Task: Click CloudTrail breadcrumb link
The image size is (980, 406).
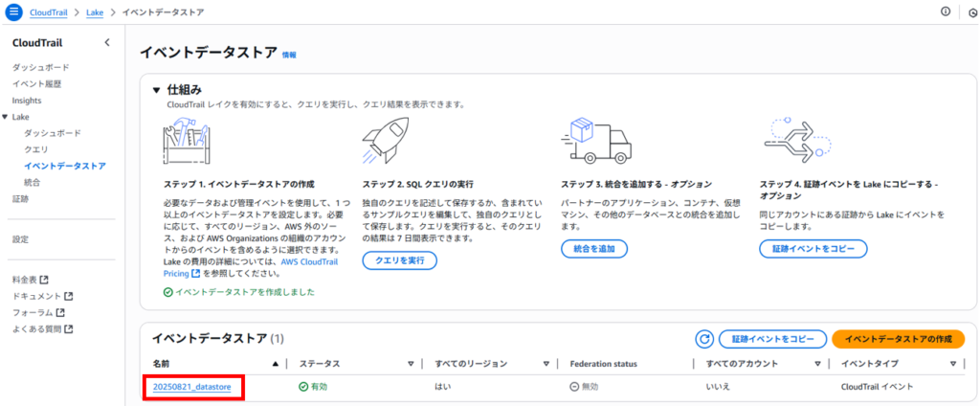Action: (48, 11)
